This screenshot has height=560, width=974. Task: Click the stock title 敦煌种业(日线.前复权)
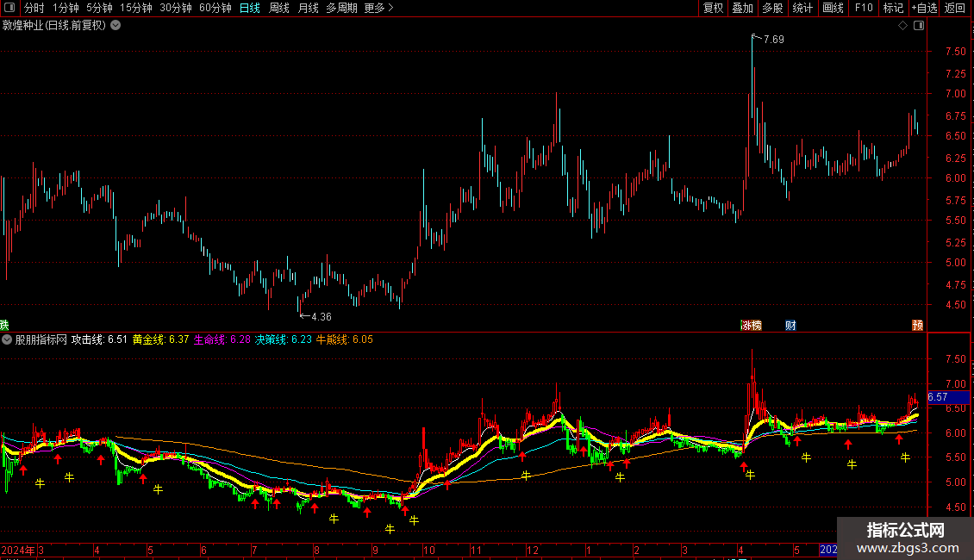click(x=54, y=26)
